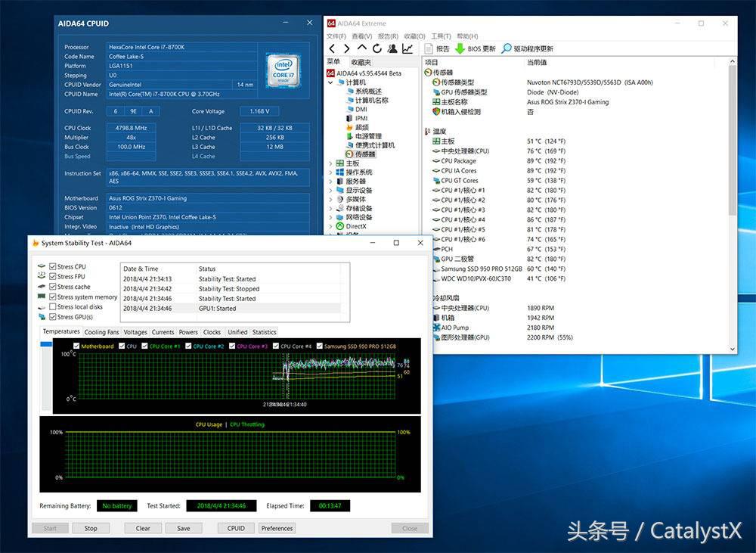Switch to the Cooling Fans tab
Screen dimensions: 756x553
point(101,332)
